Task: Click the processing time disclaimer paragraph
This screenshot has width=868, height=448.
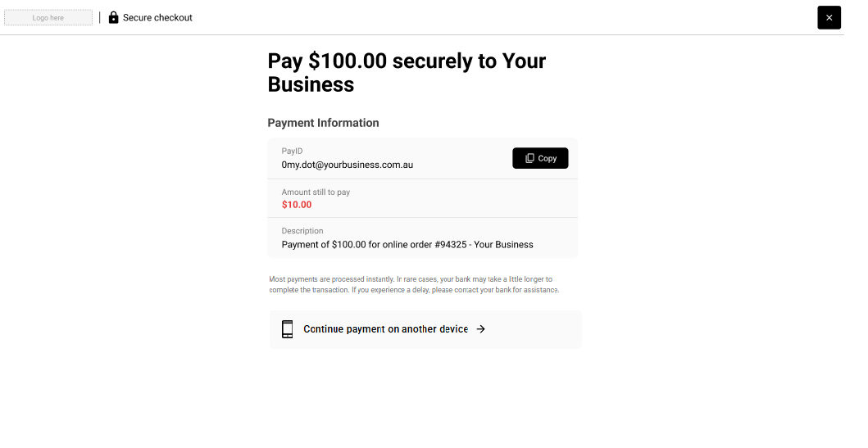Action: [414, 284]
